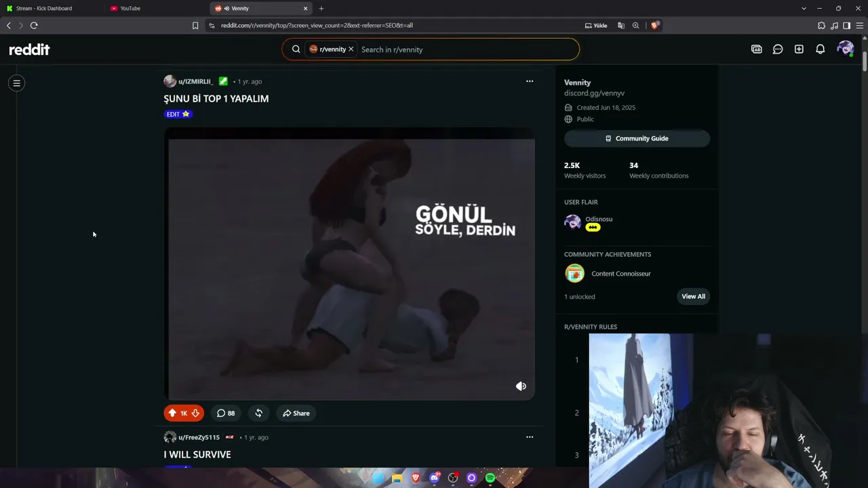This screenshot has height=488, width=868.
Task: Open options menu for ŞUNU Bİ TOP 1 YAPALIM post
Action: [x=530, y=81]
